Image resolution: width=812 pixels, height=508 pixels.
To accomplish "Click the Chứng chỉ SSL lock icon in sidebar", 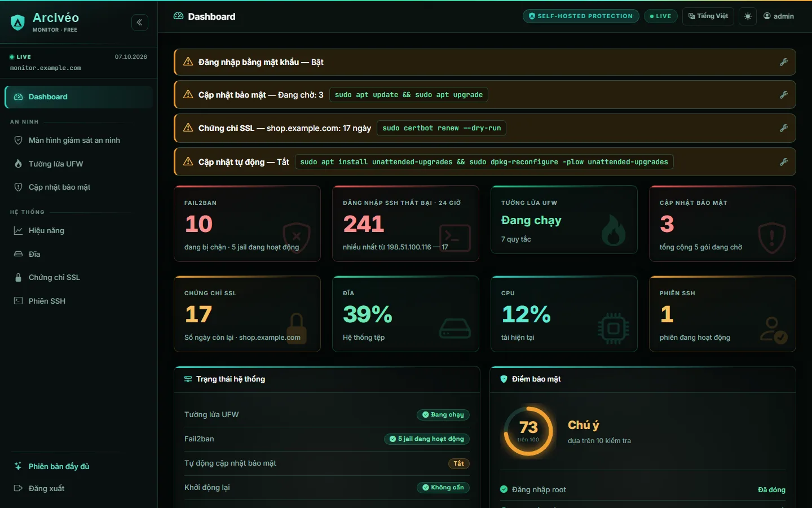I will coord(18,278).
